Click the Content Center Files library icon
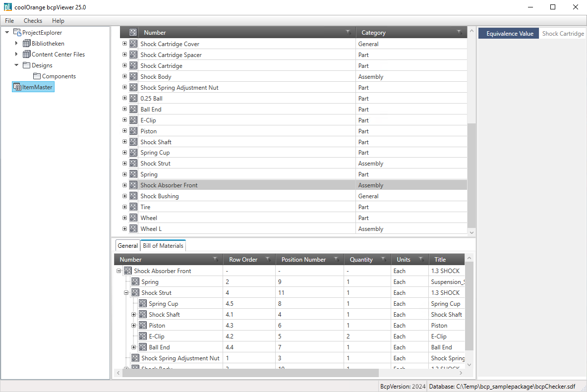Viewport: 587px width, 392px height. pyautogui.click(x=27, y=55)
